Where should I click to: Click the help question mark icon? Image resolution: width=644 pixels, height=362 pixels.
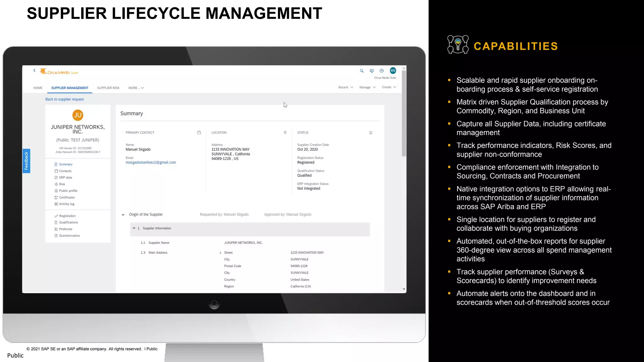click(x=381, y=71)
